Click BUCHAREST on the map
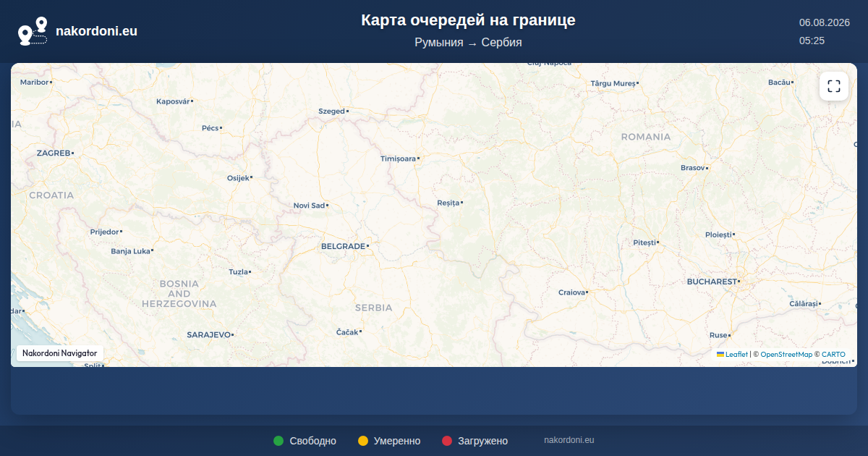 coord(712,281)
